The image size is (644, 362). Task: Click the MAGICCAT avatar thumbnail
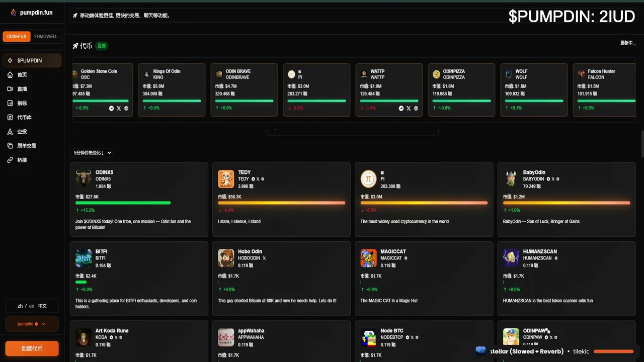click(x=369, y=258)
